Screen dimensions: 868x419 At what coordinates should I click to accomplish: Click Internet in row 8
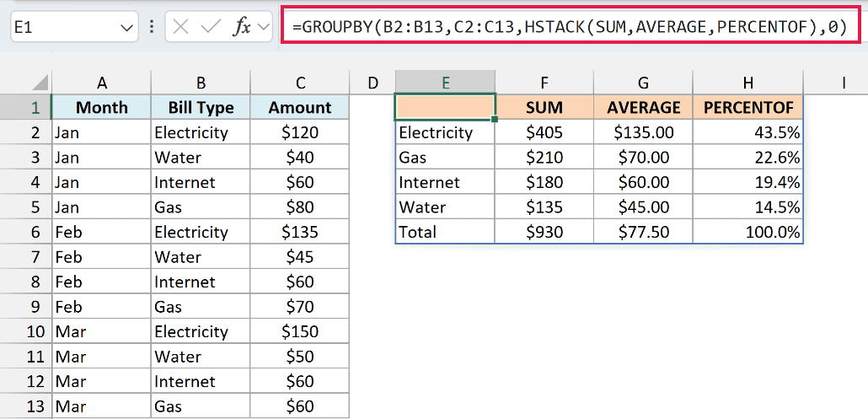[201, 282]
